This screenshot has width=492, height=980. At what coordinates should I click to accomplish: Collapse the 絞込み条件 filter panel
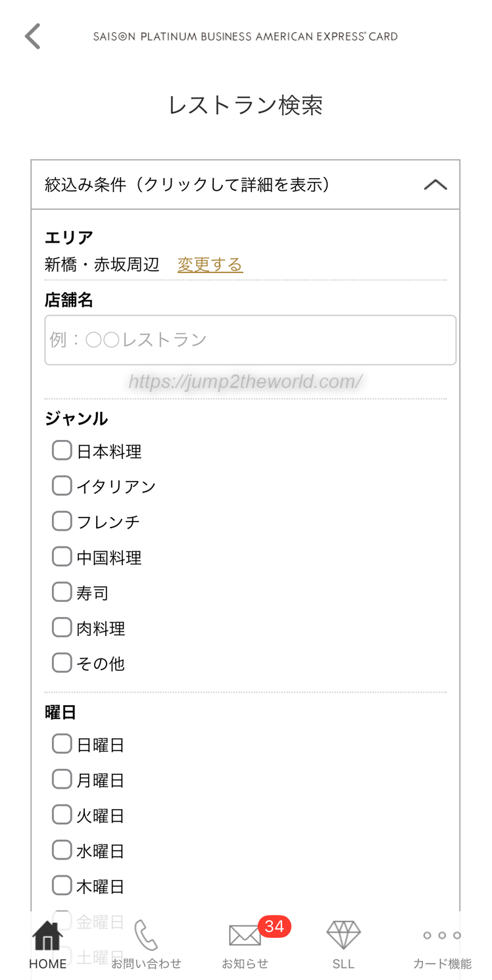tap(245, 185)
